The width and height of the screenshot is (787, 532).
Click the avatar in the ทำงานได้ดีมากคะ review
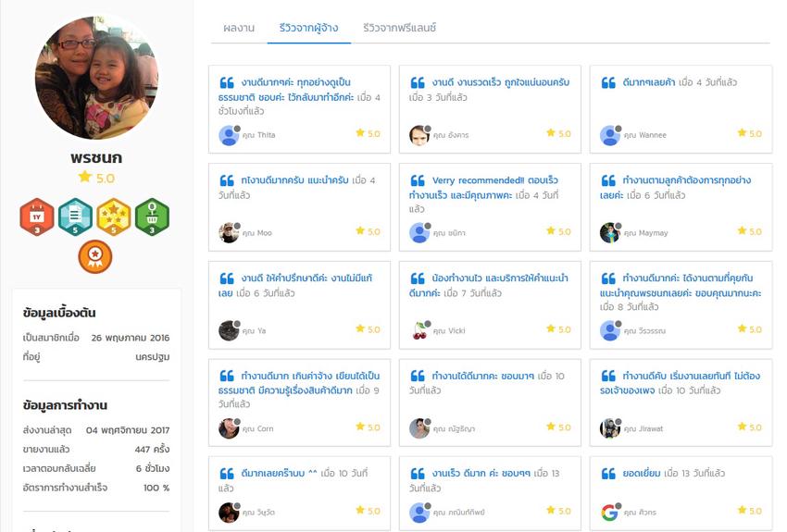click(419, 428)
